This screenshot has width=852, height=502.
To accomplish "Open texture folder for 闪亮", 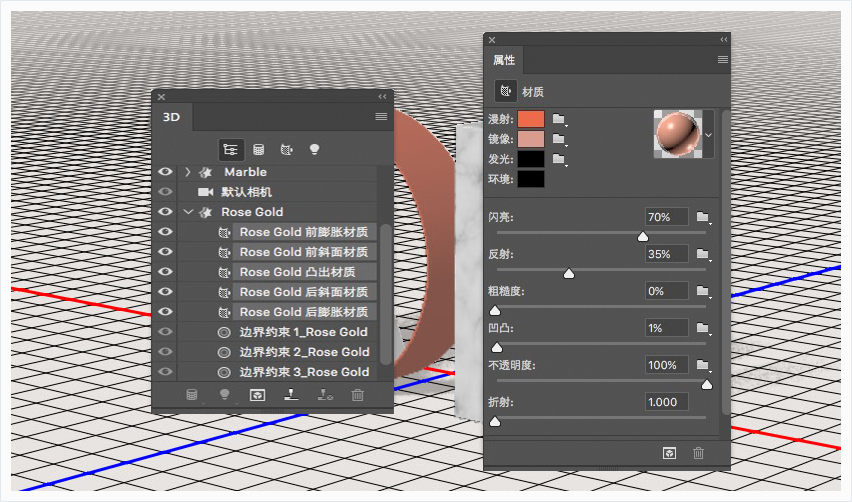I will tap(703, 217).
